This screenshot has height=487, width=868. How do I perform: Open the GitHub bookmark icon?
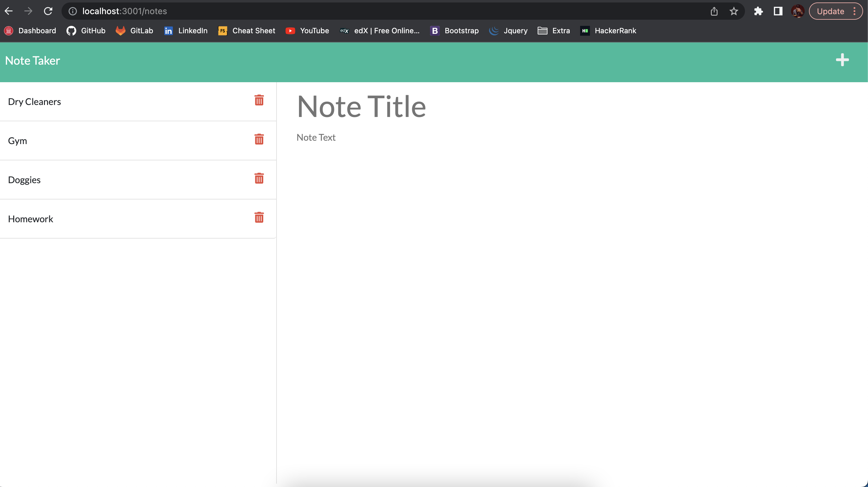click(71, 31)
